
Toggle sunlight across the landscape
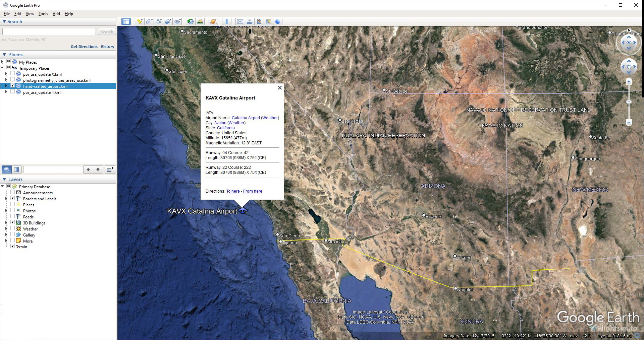[x=200, y=21]
